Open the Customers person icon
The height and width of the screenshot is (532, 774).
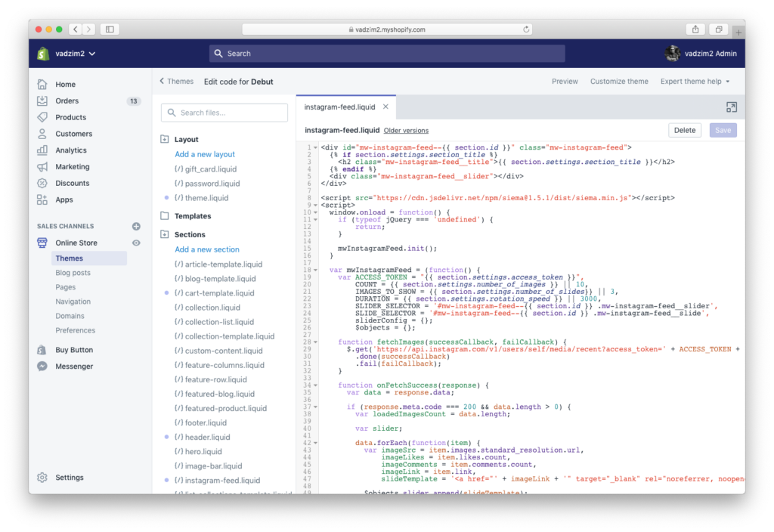point(42,134)
